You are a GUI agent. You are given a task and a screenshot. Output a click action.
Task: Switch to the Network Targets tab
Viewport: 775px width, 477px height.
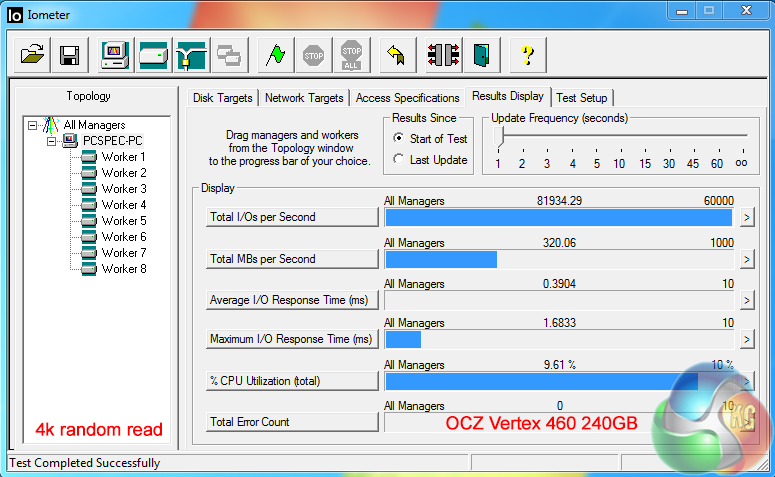[304, 98]
